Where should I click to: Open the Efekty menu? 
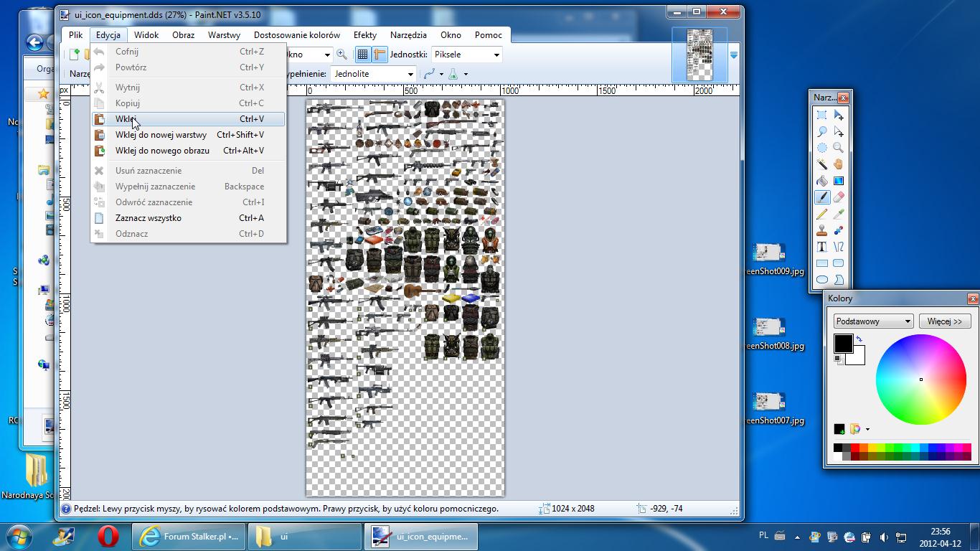(x=365, y=34)
